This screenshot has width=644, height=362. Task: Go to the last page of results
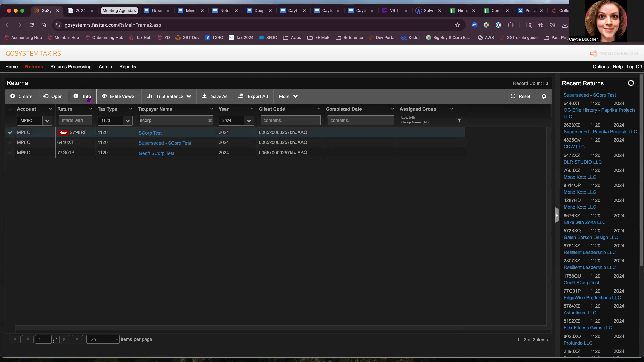(77, 339)
